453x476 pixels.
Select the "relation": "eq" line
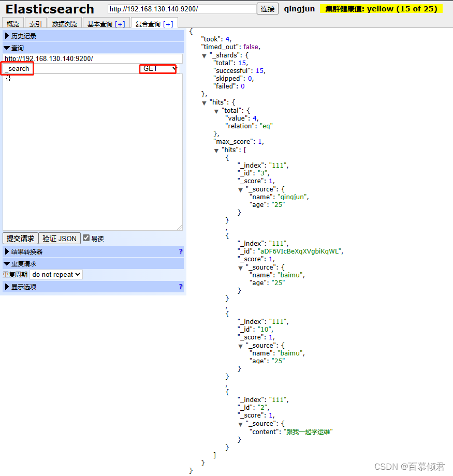[249, 126]
